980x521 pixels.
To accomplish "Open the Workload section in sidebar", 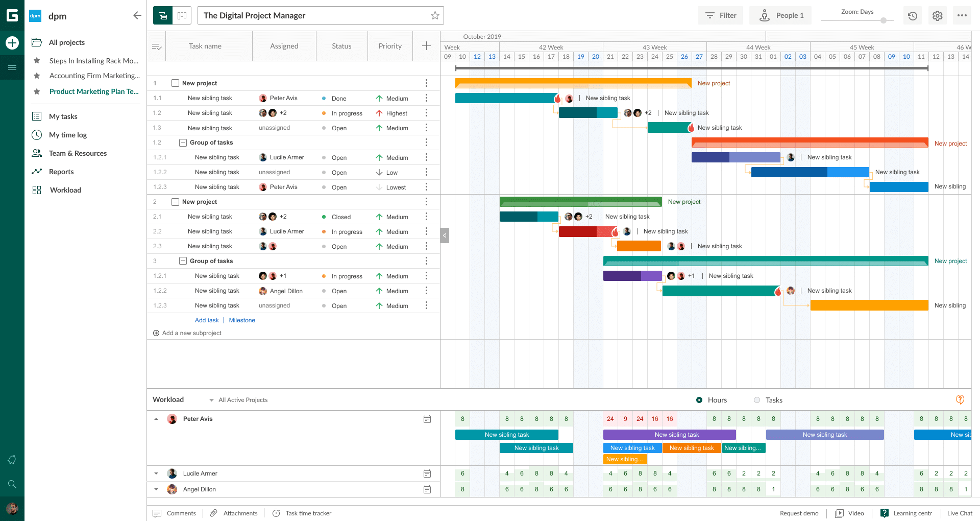I will click(65, 190).
